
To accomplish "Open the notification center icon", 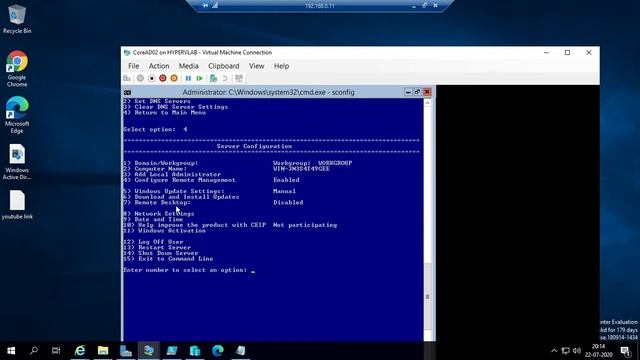I will (x=626, y=351).
